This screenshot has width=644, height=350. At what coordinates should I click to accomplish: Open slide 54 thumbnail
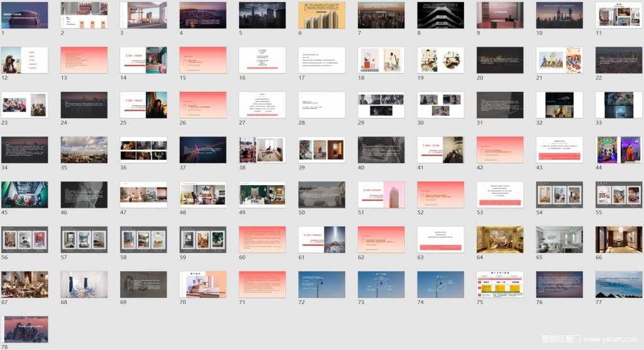pyautogui.click(x=559, y=195)
